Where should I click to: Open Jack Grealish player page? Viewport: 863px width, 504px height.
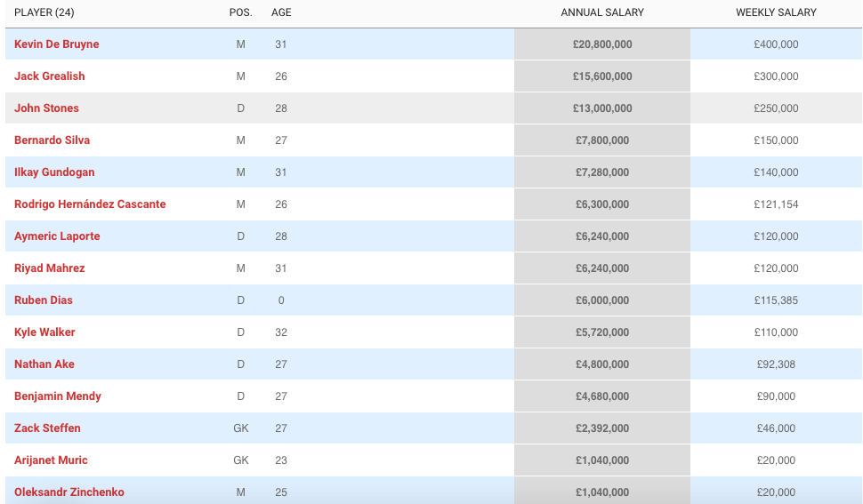tap(50, 76)
